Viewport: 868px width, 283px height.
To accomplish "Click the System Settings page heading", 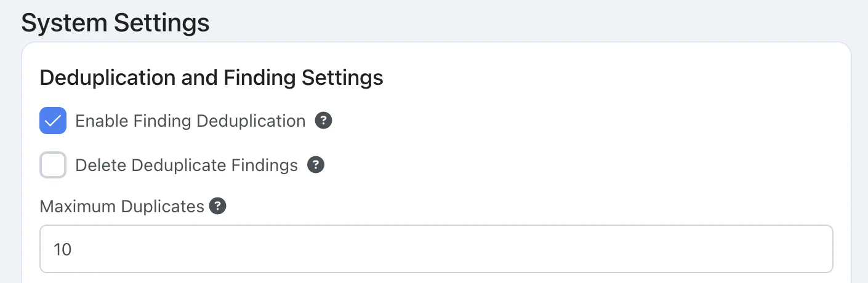I will click(116, 23).
